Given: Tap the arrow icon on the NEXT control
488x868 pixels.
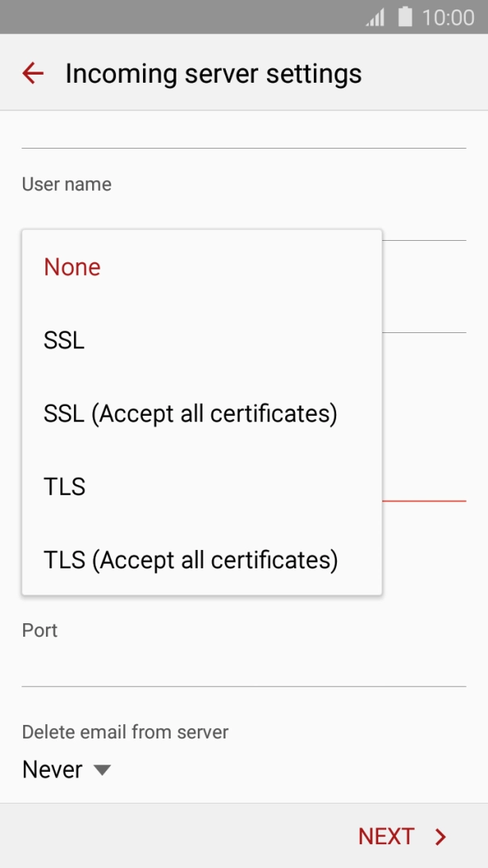Looking at the screenshot, I should (x=440, y=836).
